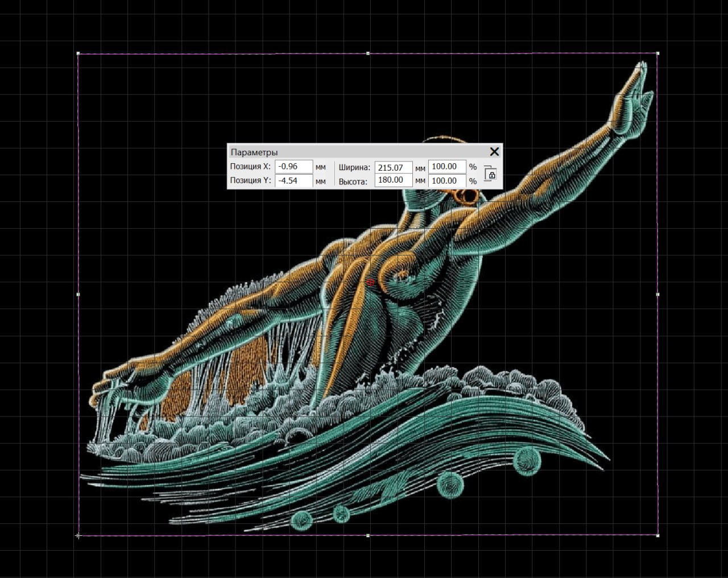The height and width of the screenshot is (578, 728).
Task: Click the Высота percent scale field
Action: click(446, 181)
